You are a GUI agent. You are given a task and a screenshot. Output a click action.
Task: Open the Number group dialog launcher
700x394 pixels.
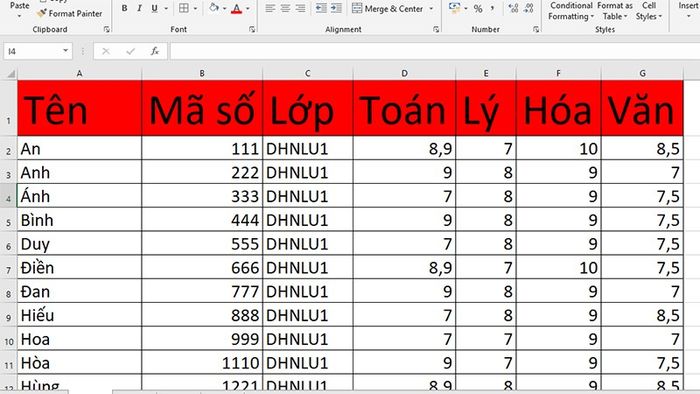point(536,29)
